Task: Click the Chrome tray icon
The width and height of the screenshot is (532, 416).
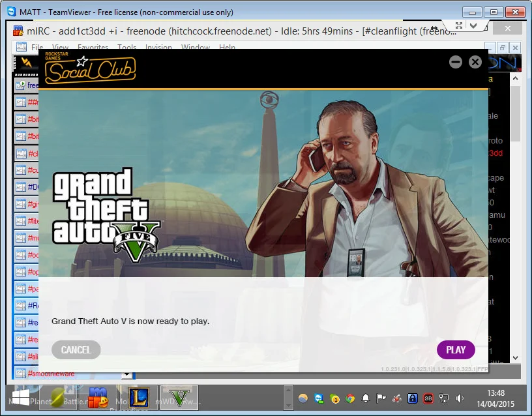Action: pos(350,398)
